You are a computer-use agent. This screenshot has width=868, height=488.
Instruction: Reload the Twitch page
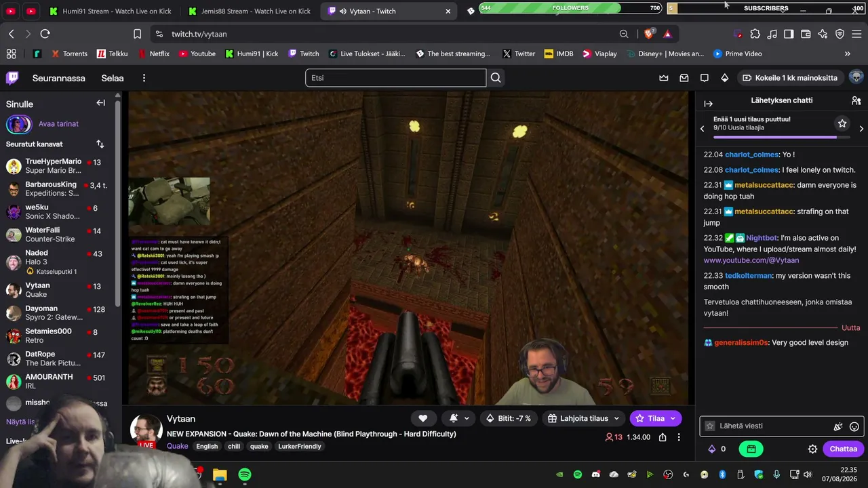(45, 34)
